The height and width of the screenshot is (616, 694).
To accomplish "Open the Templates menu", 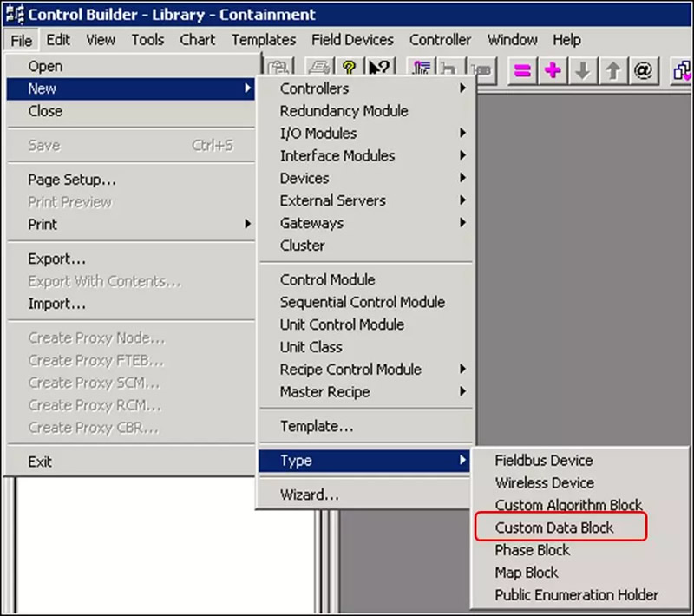I will 264,40.
